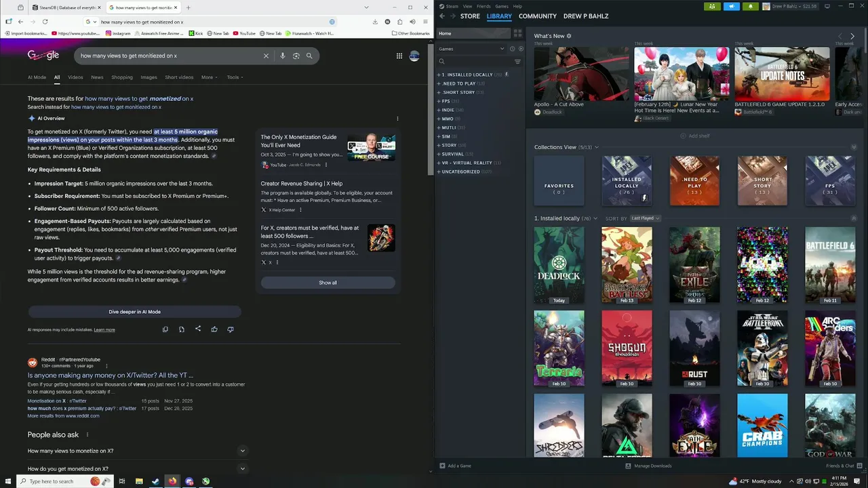This screenshot has width=868, height=488.
Task: Open Games filter dropdown in Steam
Action: 471,49
